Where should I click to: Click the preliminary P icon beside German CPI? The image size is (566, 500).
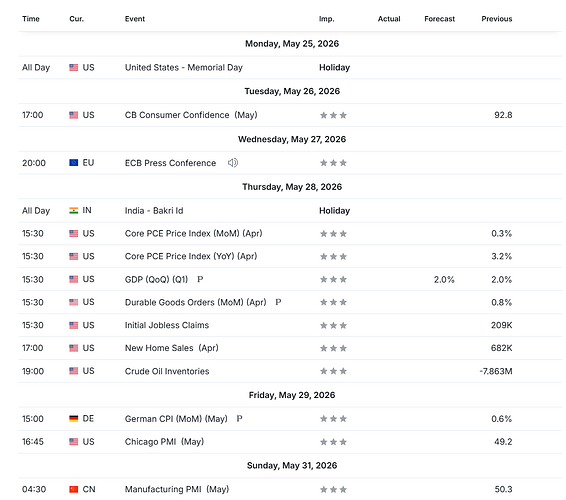click(239, 419)
